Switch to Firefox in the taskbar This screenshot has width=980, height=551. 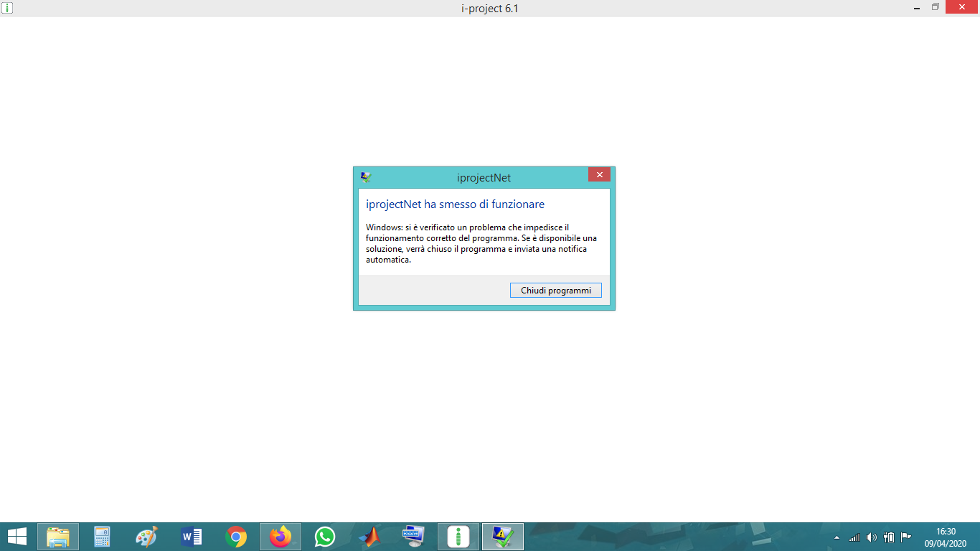pos(281,537)
